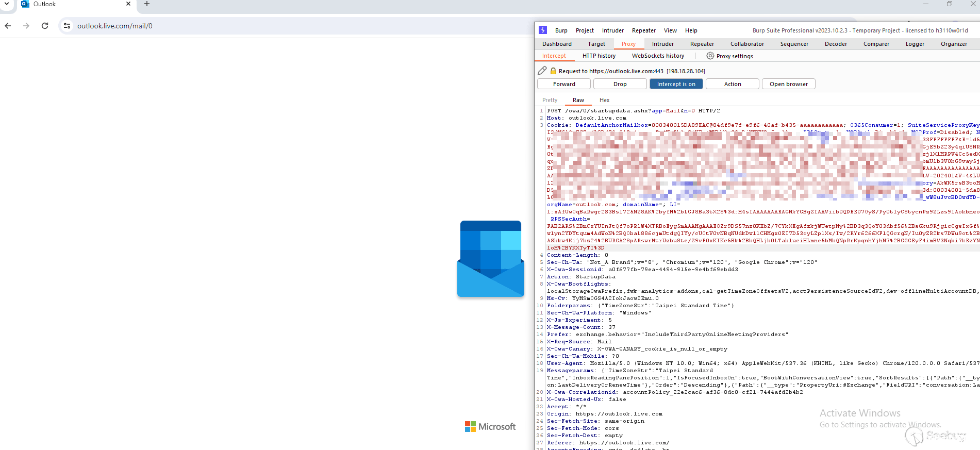980x450 pixels.
Task: Click the Content-Length: 0 header line
Action: point(578,255)
